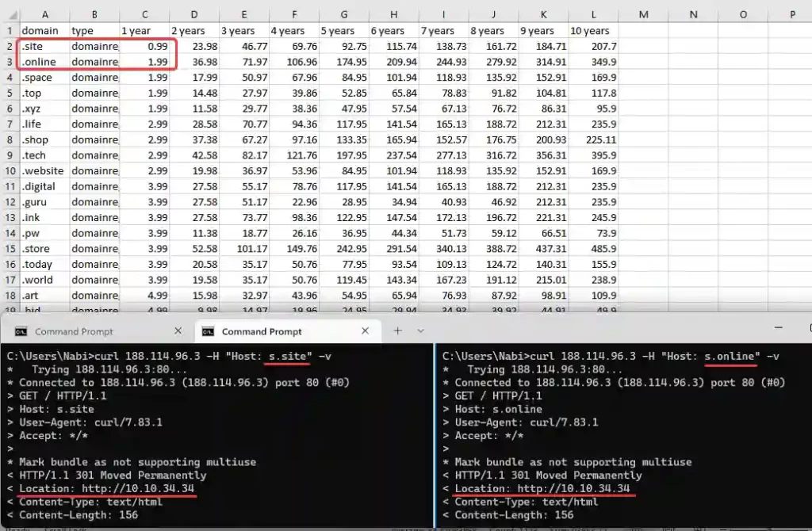Select row 2 header

coord(10,46)
